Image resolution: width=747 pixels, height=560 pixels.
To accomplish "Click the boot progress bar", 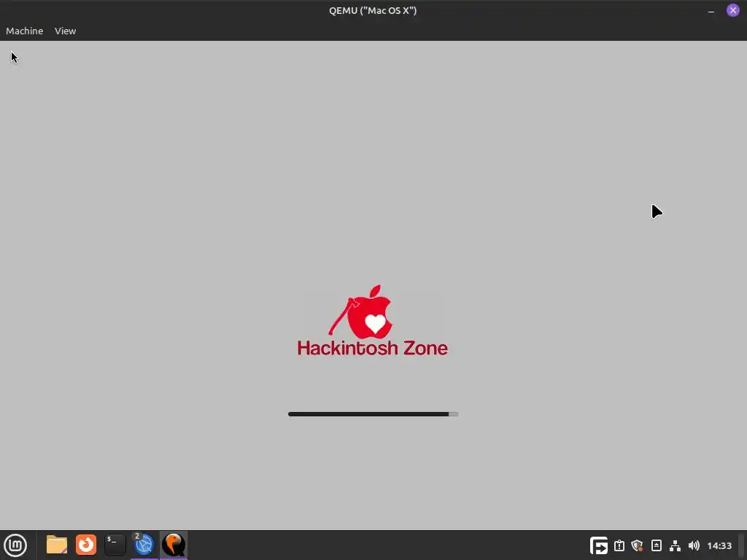I will point(373,414).
